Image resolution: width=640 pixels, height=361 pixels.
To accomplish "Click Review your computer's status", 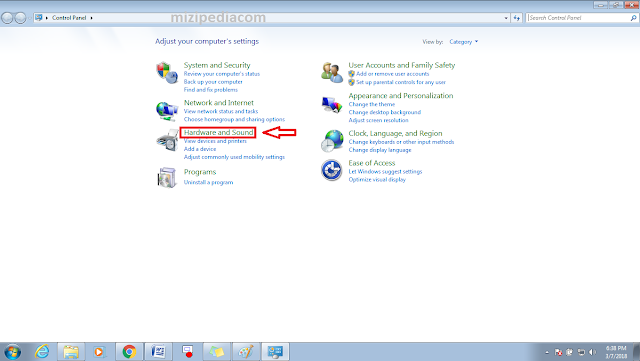I will 222,74.
